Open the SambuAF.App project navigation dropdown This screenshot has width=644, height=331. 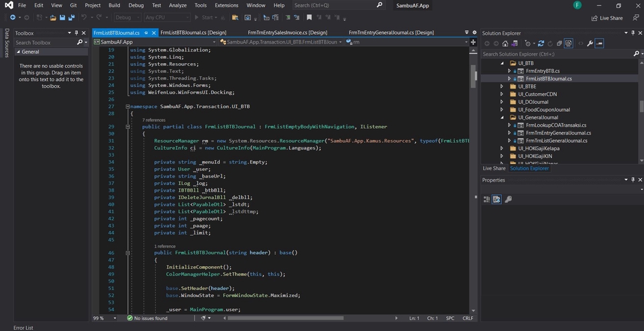click(154, 42)
